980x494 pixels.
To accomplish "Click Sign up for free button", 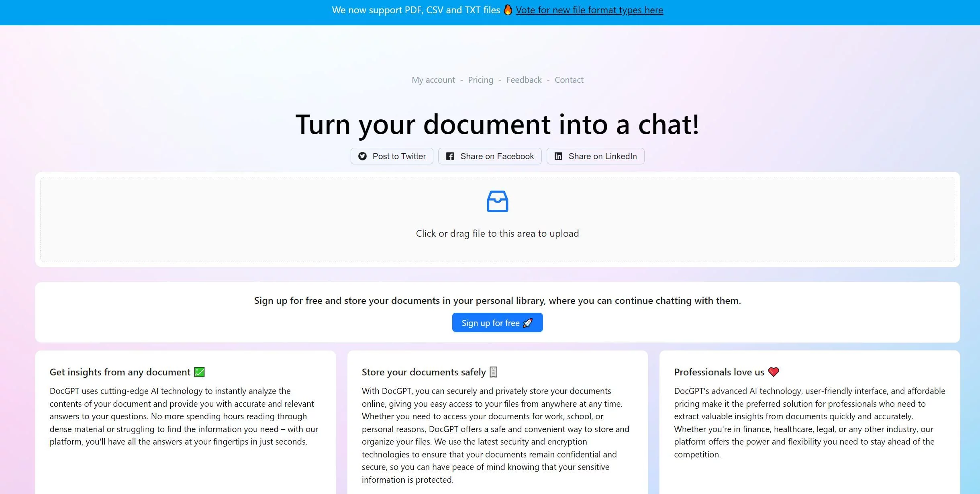I will [496, 323].
